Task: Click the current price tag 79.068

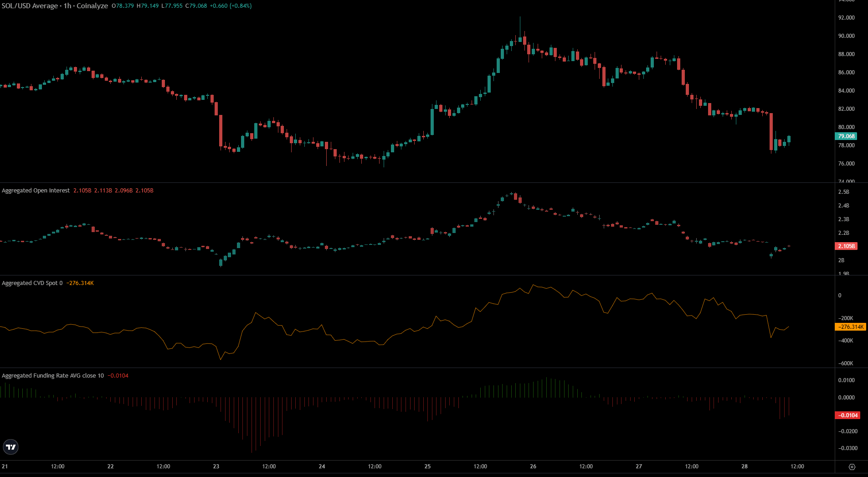Action: pyautogui.click(x=846, y=136)
